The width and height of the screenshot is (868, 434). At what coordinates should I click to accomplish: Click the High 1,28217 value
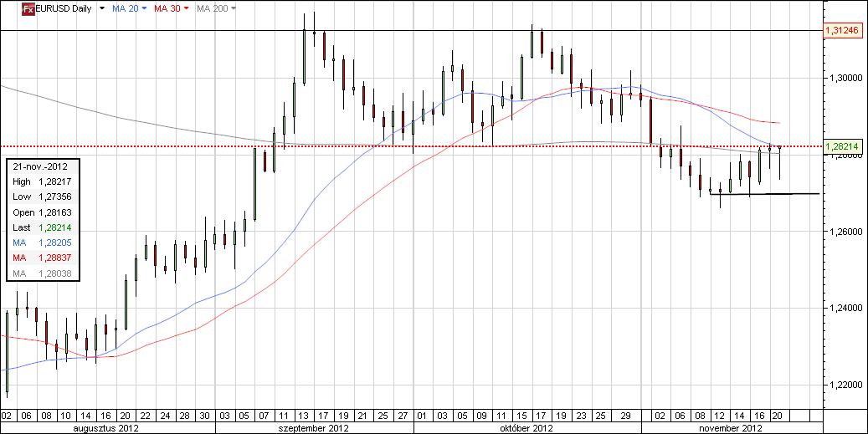[54, 181]
